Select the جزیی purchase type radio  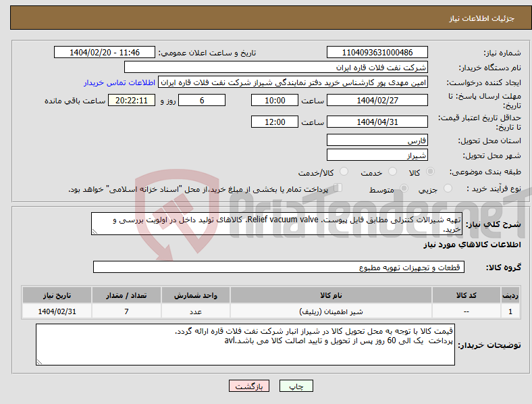point(448,188)
